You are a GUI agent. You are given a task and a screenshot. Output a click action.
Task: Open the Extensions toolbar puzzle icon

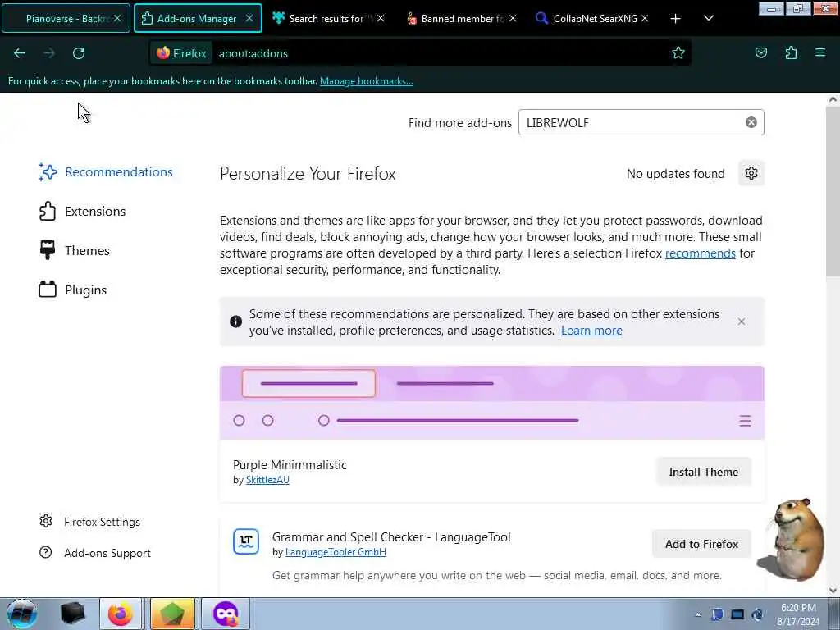[x=791, y=53]
